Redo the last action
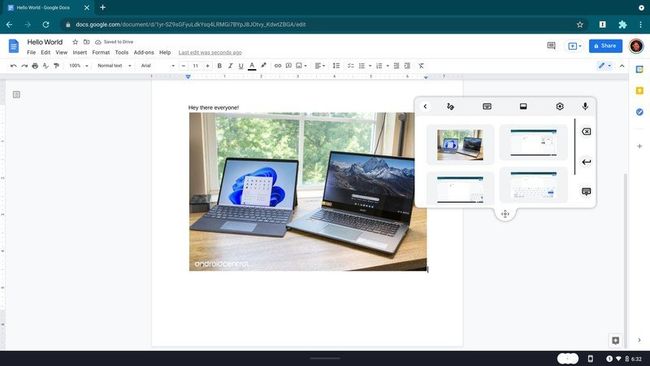Image resolution: width=650 pixels, height=366 pixels. 24,66
